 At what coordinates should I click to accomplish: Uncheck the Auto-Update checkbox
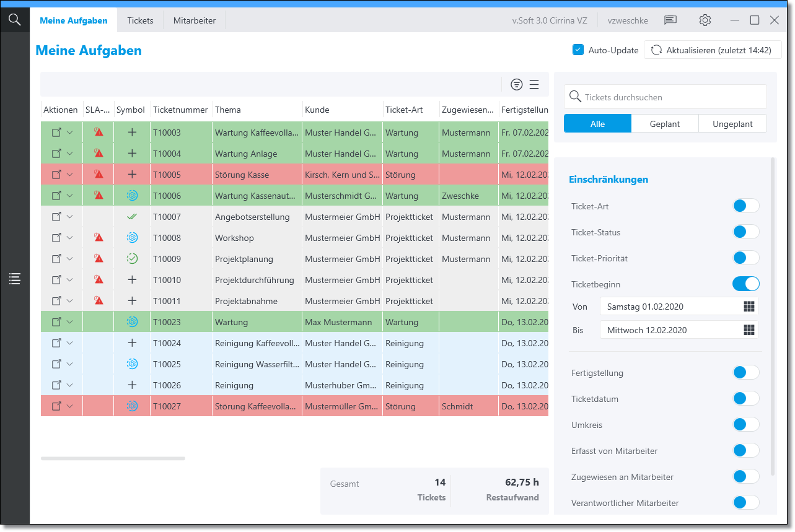click(578, 50)
